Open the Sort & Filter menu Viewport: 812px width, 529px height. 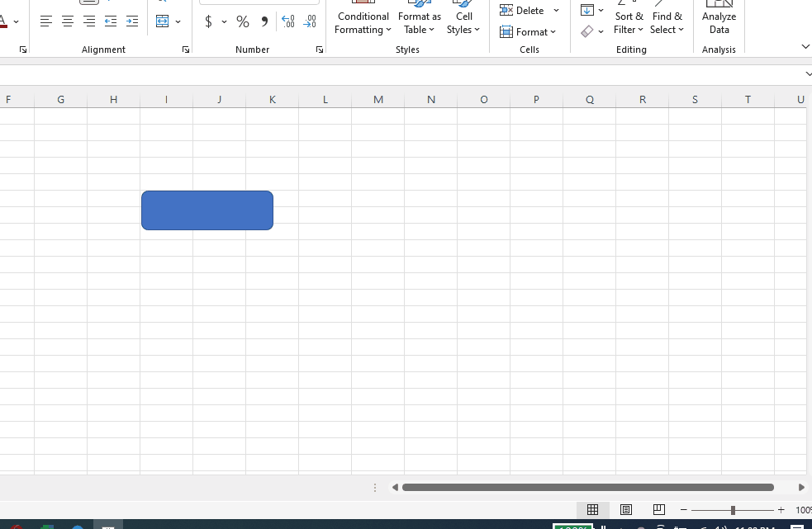tap(629, 22)
